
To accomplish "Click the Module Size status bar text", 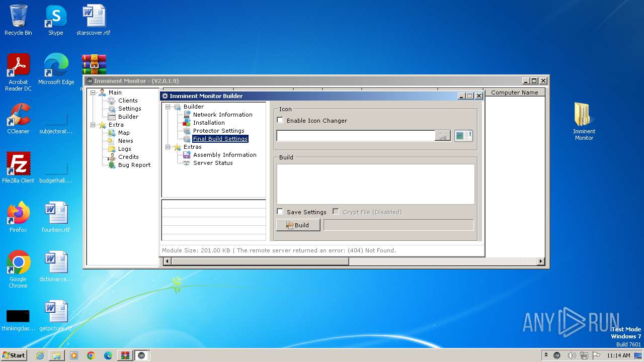I will click(196, 250).
